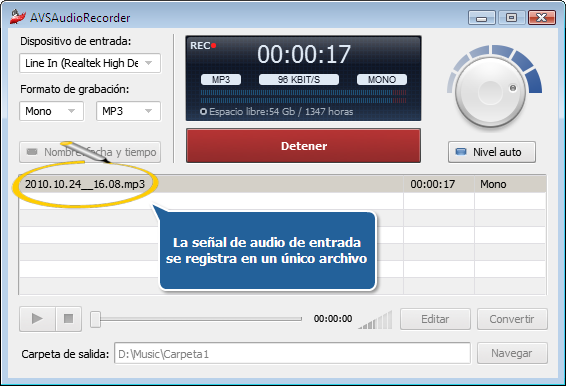566x386 pixels.
Task: Select the file 2010.10.24__16.08.mp3
Action: pos(85,184)
